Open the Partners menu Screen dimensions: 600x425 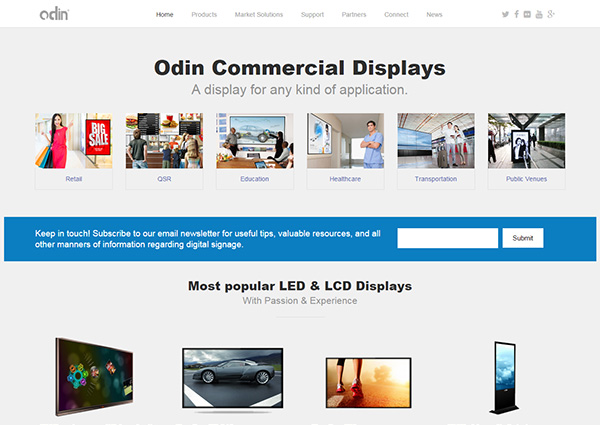[x=354, y=15]
